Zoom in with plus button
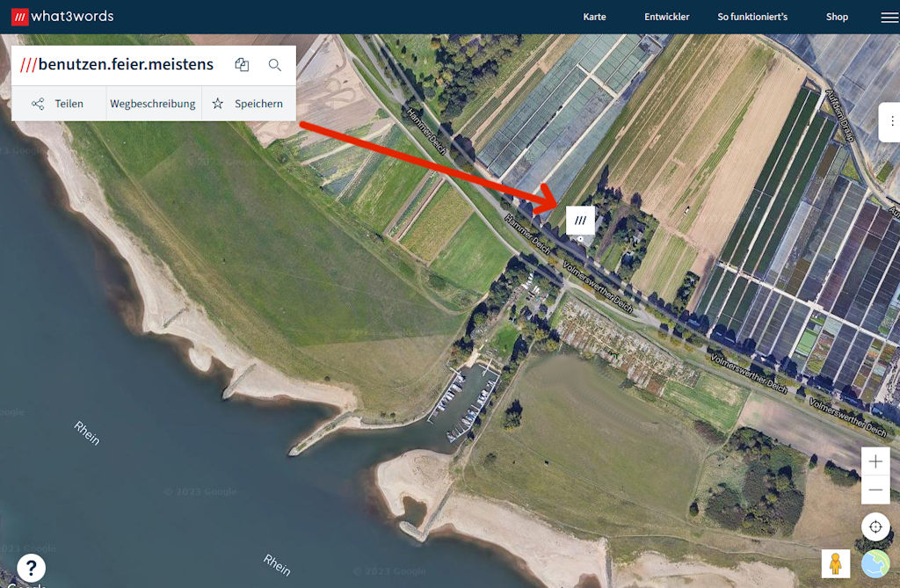 click(875, 461)
